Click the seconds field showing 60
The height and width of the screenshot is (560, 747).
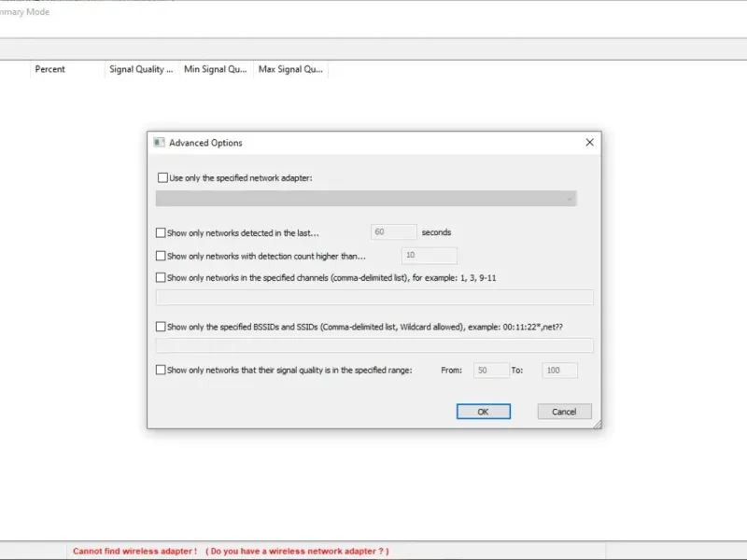click(393, 231)
